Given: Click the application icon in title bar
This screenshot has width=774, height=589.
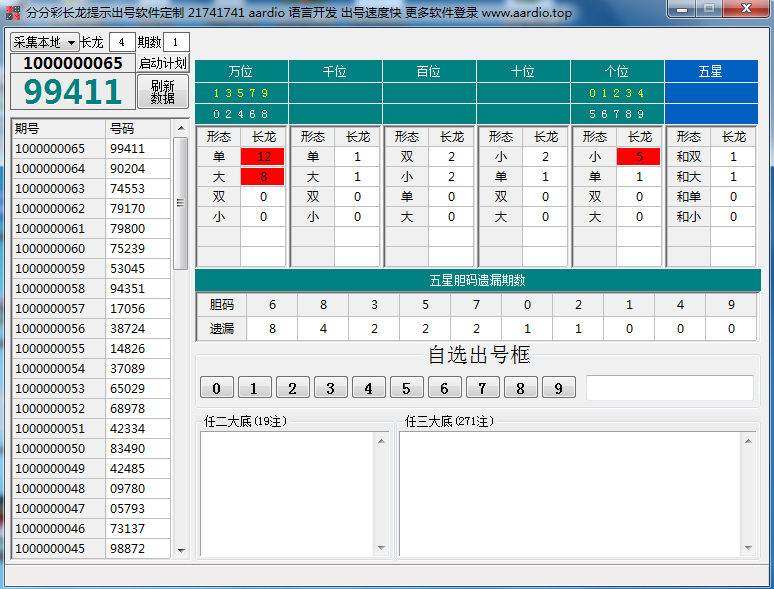Looking at the screenshot, I should 13,12.
